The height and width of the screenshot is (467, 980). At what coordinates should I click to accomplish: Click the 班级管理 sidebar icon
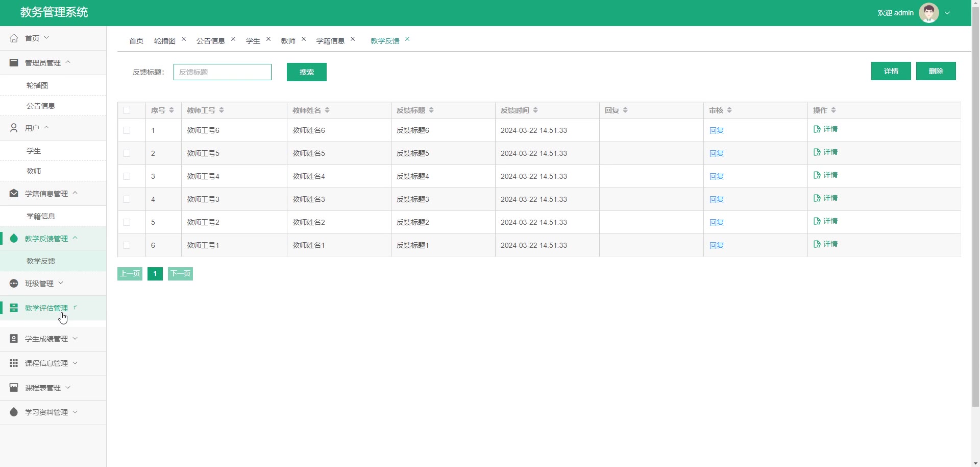[14, 284]
